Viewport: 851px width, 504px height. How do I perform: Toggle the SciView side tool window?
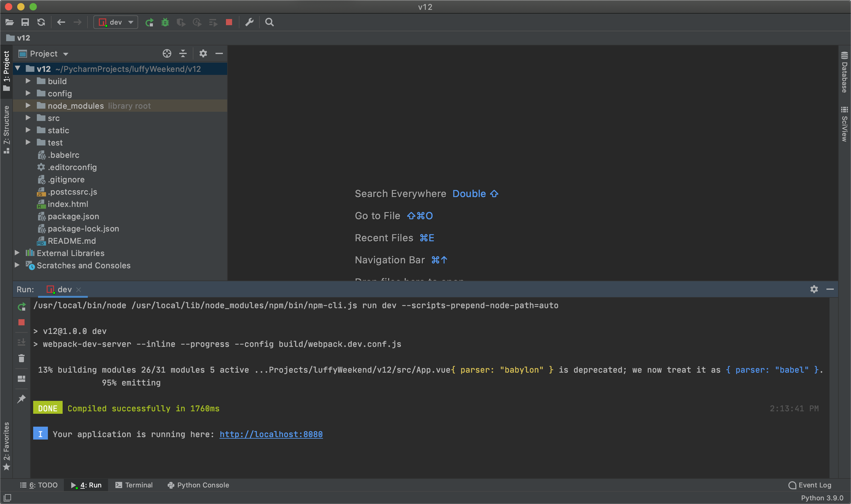(x=845, y=124)
